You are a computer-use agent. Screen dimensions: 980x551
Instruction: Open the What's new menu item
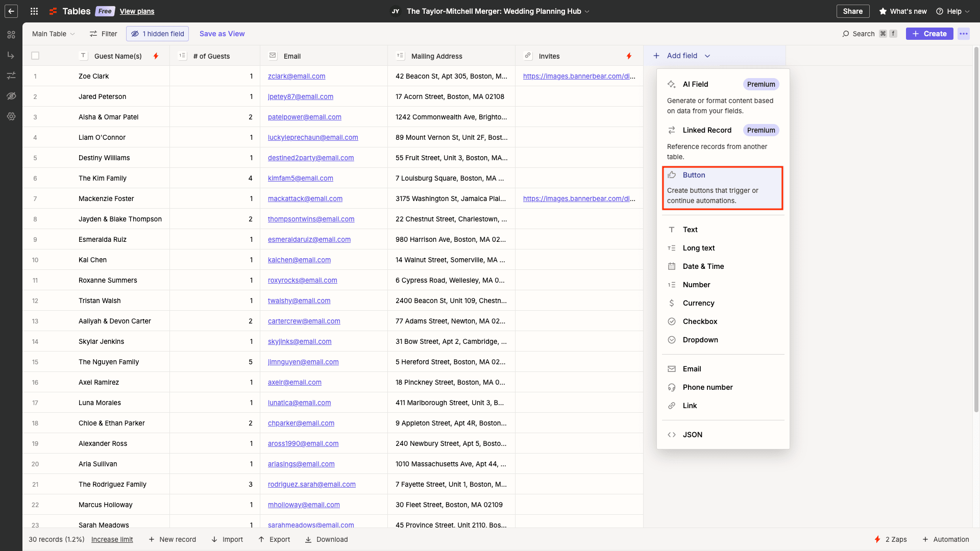coord(908,11)
